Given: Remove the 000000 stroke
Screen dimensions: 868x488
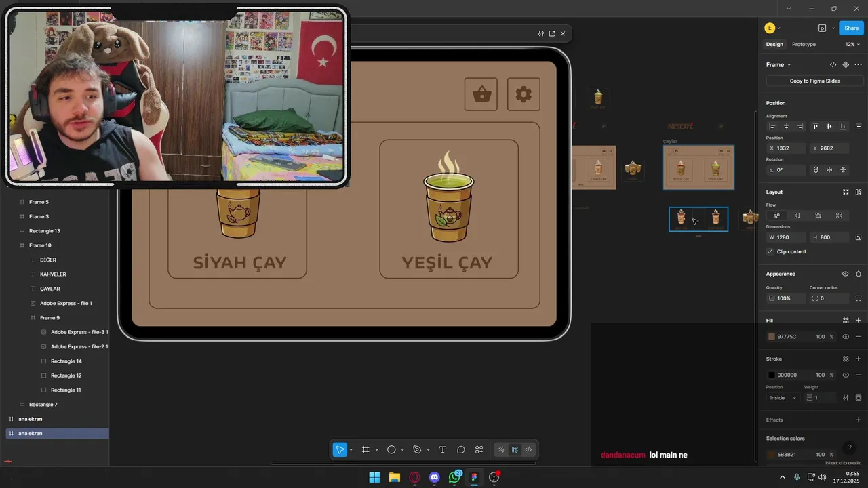Looking at the screenshot, I should pos(859,375).
